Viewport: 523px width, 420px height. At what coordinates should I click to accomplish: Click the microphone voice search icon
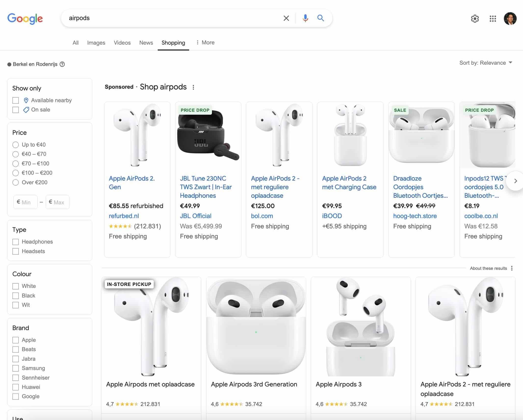305,18
